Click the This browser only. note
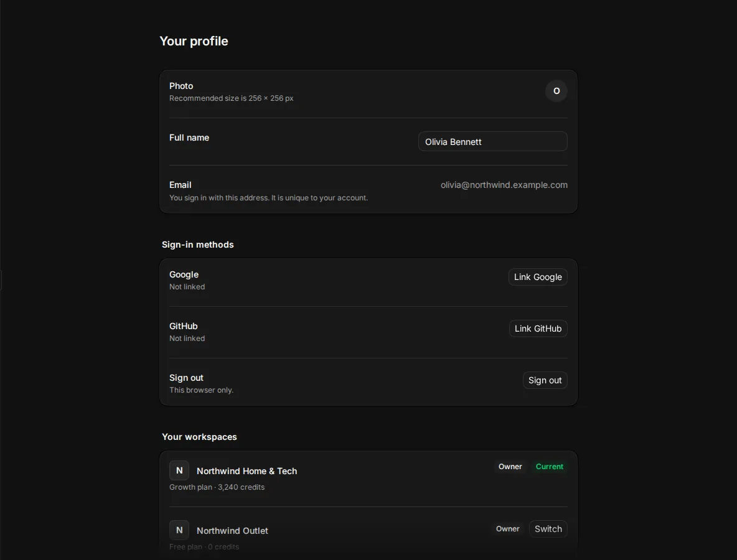This screenshot has width=737, height=560. pos(201,390)
